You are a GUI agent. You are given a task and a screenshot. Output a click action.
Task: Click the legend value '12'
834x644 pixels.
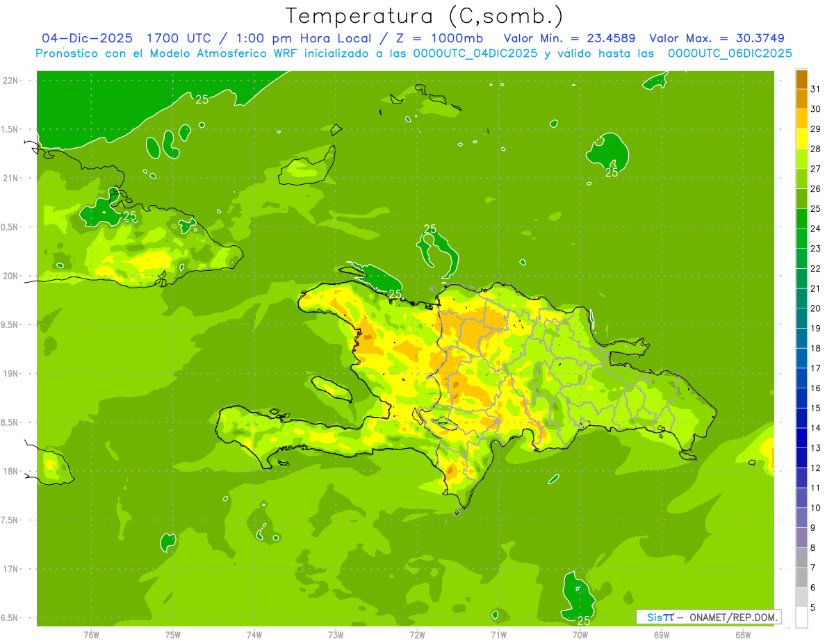pos(815,468)
